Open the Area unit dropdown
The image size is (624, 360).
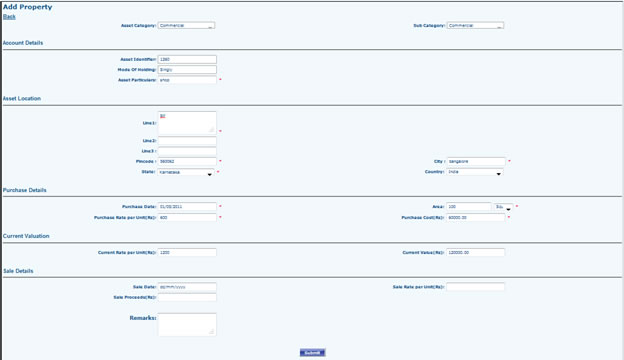point(503,207)
